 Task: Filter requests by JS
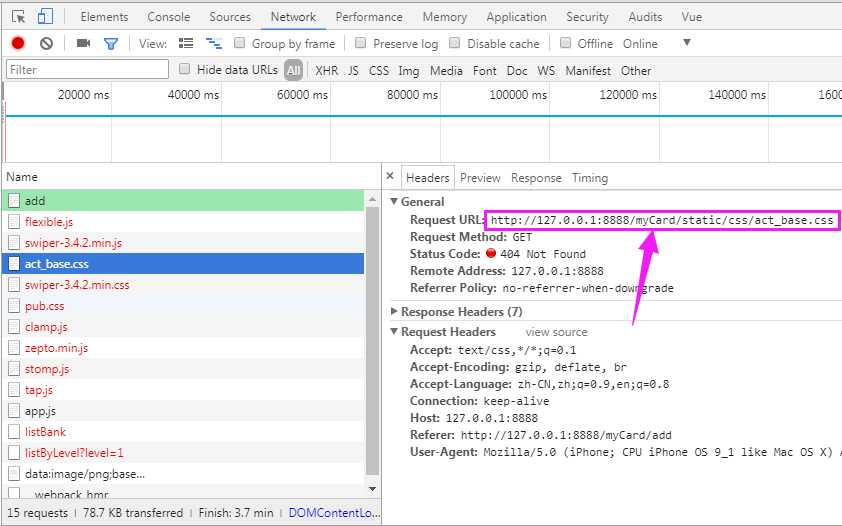(x=353, y=70)
